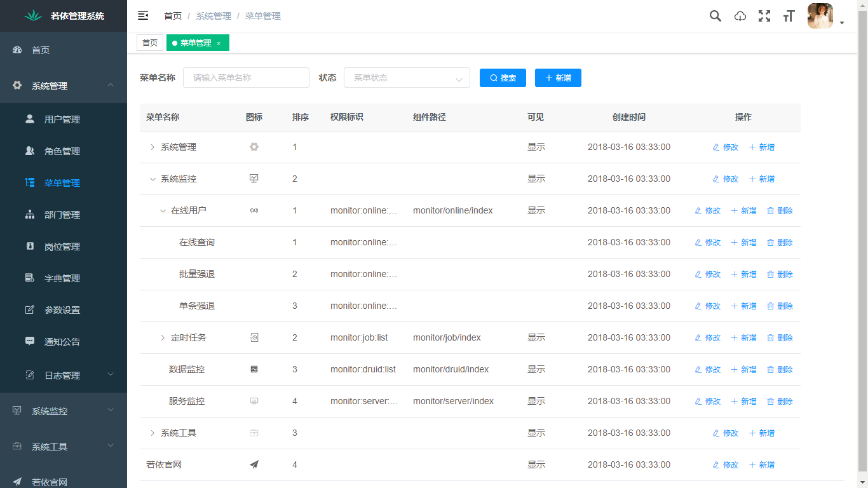Collapse the 系统管理 sidebar submenu
Screen dimensions: 868x488
point(111,85)
